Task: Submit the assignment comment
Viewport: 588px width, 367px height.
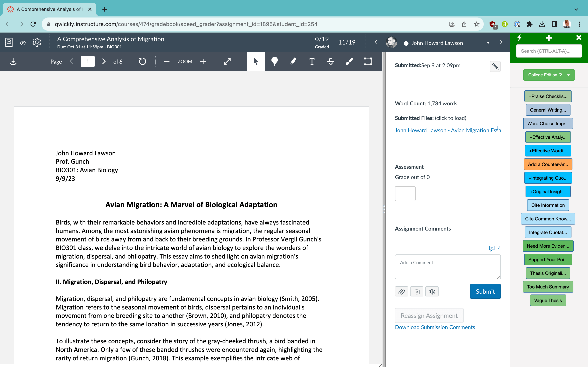Action: [485, 291]
